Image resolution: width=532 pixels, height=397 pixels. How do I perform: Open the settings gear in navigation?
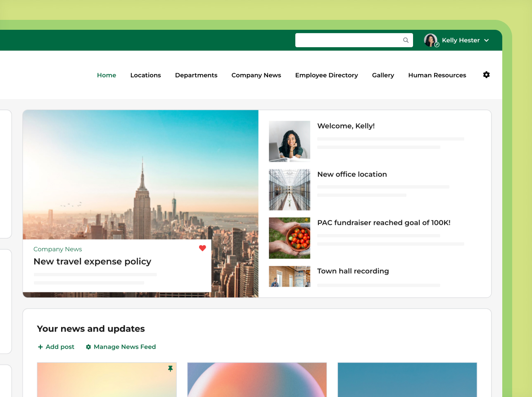tap(486, 75)
